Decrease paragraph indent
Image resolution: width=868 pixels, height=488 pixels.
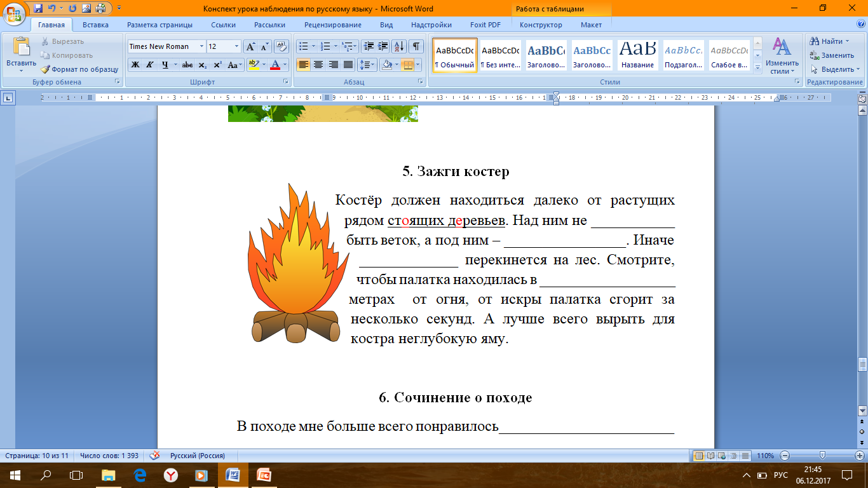(369, 46)
